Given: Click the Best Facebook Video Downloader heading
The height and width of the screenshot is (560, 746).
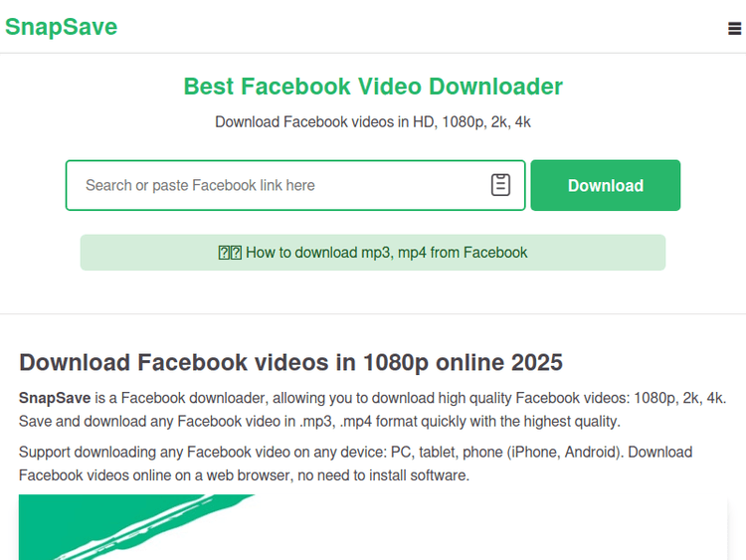Looking at the screenshot, I should tap(373, 87).
